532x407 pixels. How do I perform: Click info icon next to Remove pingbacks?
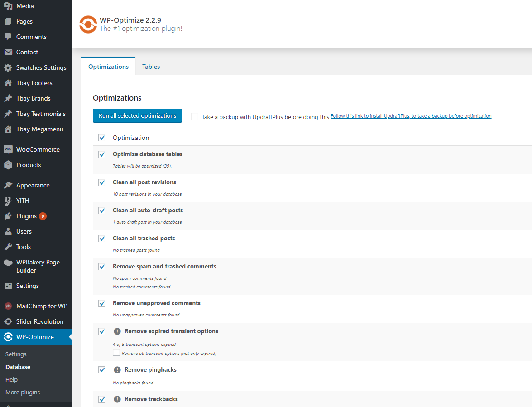(117, 370)
